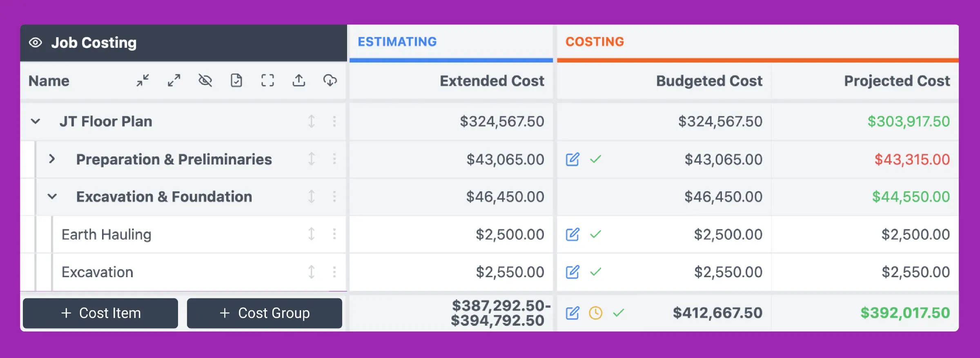
Task: Click the expand all rows icon
Action: pos(174,80)
